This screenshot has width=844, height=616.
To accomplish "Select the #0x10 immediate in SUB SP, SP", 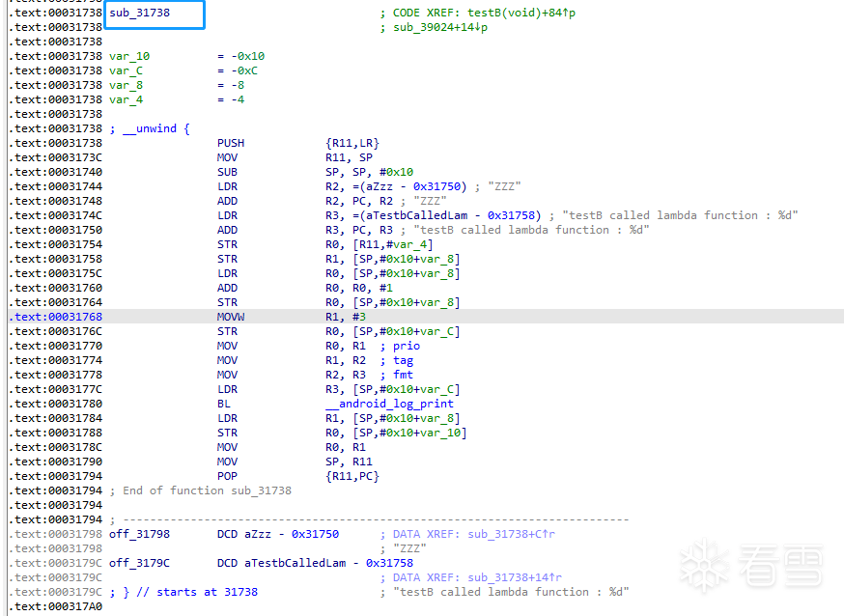I will click(x=396, y=172).
